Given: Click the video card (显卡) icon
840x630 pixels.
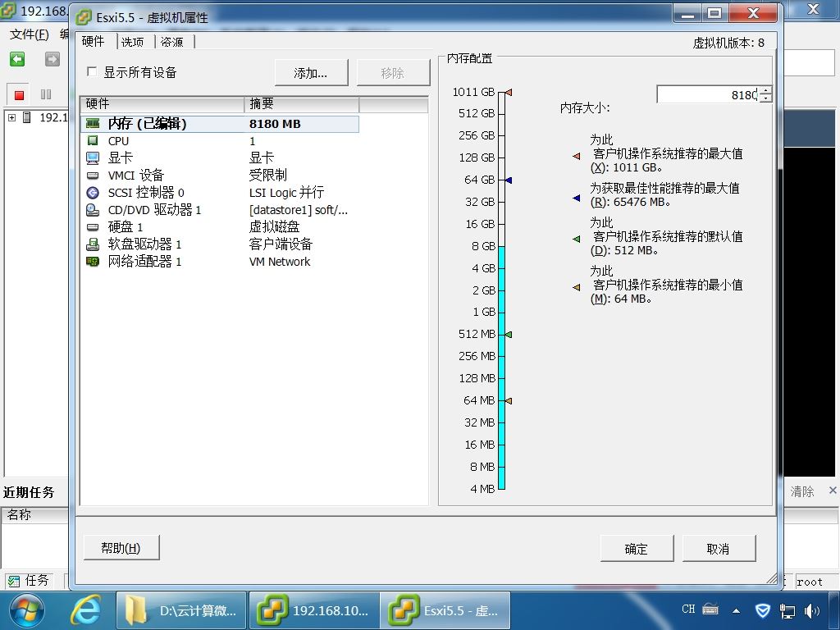Looking at the screenshot, I should coord(93,158).
